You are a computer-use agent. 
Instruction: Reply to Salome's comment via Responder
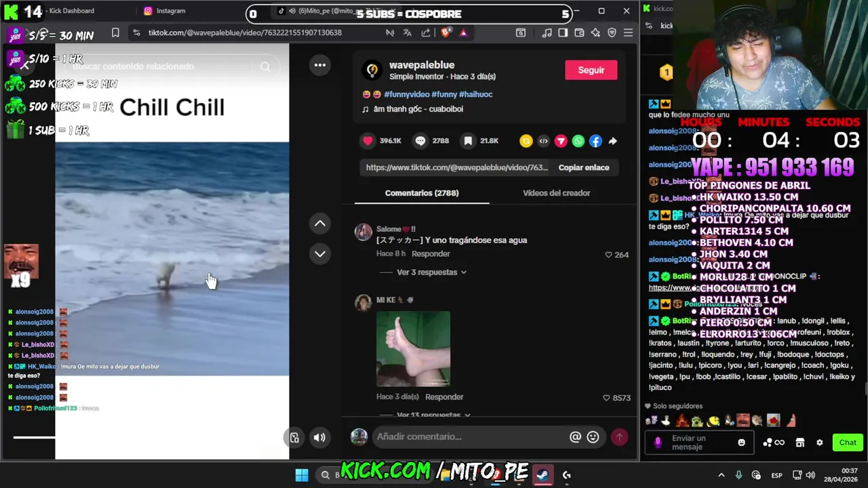[x=431, y=254]
